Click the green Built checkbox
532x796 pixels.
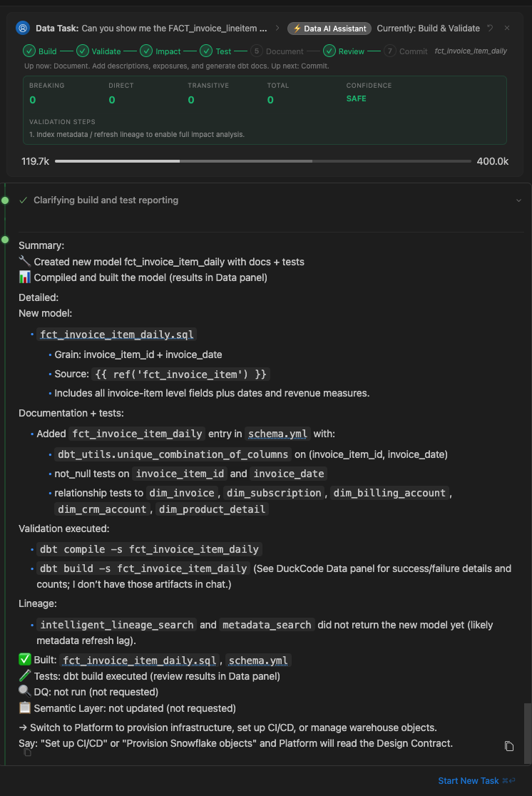coord(23,660)
